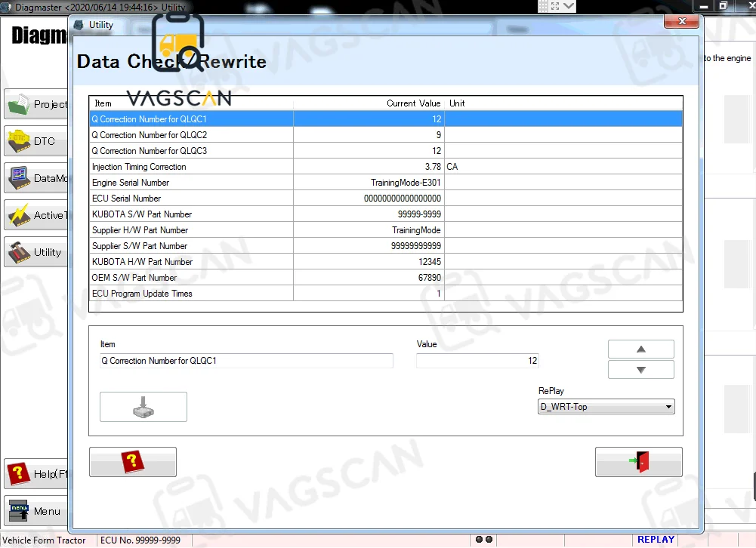The height and width of the screenshot is (548, 756).
Task: Move selection up with the up arrow
Action: click(640, 349)
